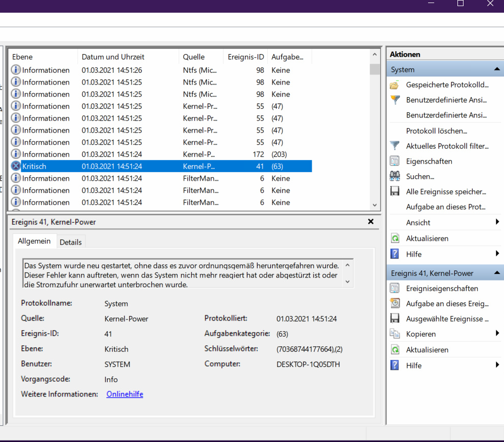This screenshot has height=442, width=504.
Task: Click Aktualisieren icon under Ereignis 41 section
Action: 394,349
